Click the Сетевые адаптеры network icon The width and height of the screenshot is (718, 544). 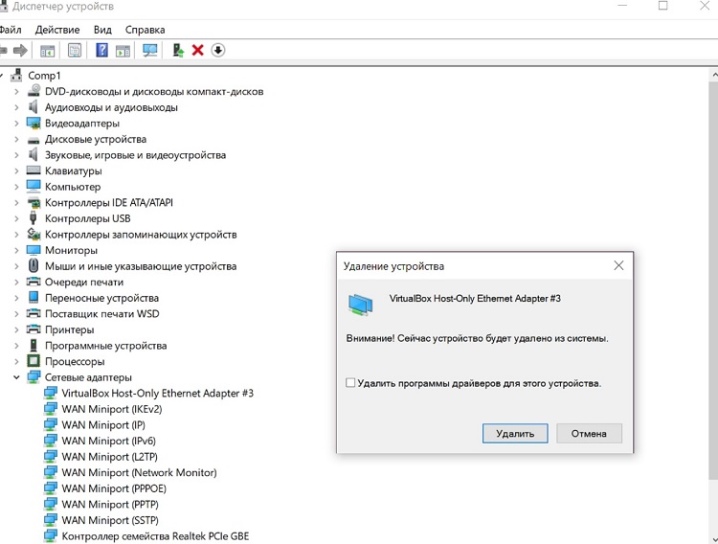[x=33, y=377]
